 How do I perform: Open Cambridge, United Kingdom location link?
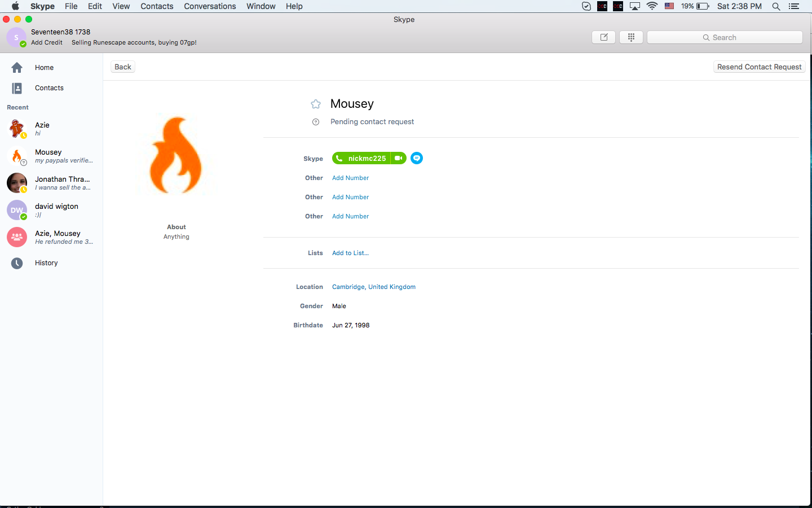[x=374, y=287]
